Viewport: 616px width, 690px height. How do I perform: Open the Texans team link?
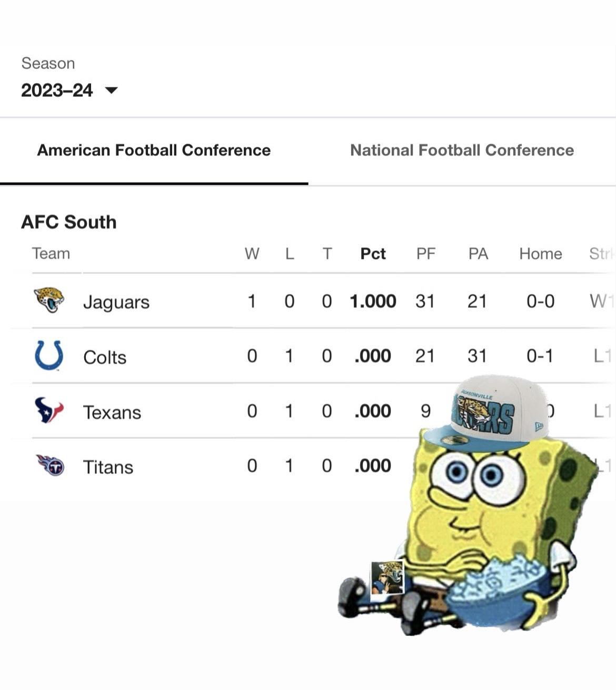tap(112, 412)
